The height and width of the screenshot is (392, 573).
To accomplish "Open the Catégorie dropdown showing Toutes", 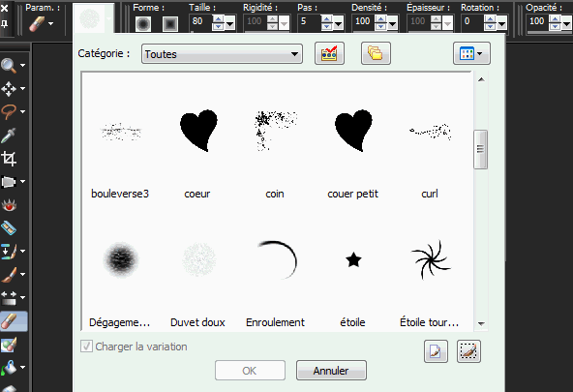I will 222,54.
